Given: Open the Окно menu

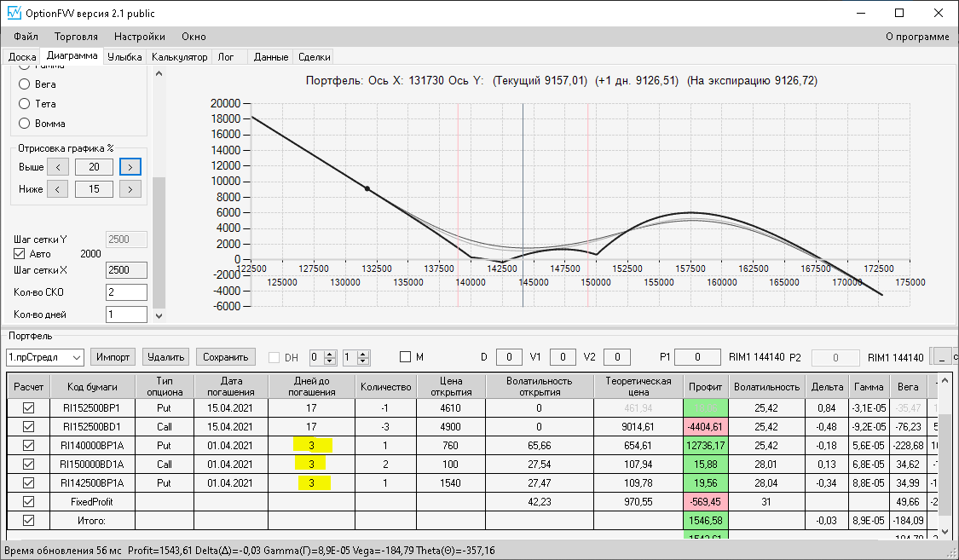Looking at the screenshot, I should point(194,37).
